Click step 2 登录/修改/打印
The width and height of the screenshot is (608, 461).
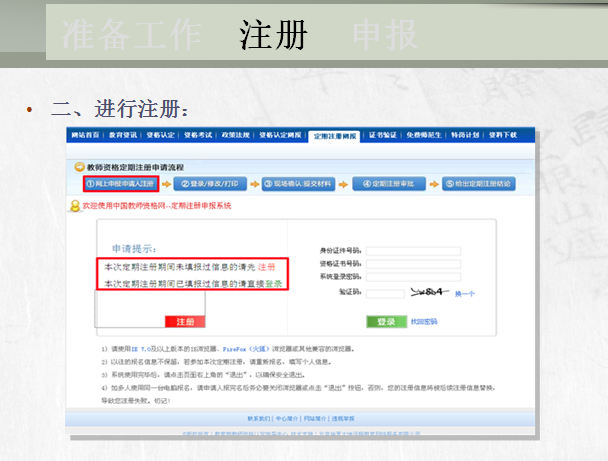coord(208,184)
